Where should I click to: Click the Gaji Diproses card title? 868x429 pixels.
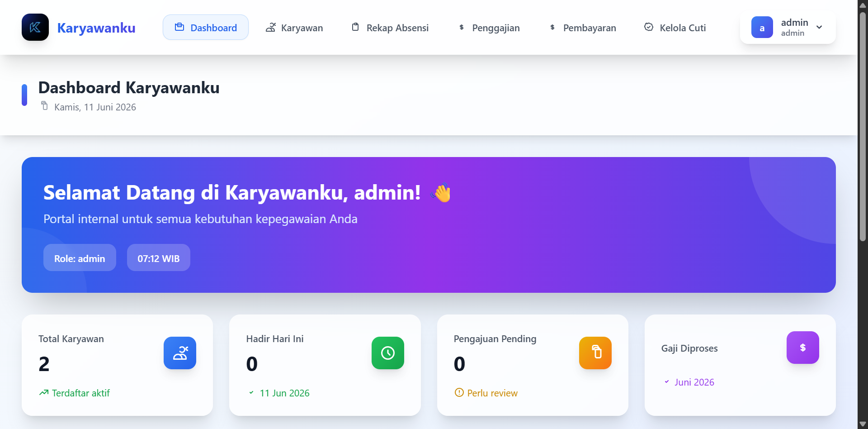[689, 348]
